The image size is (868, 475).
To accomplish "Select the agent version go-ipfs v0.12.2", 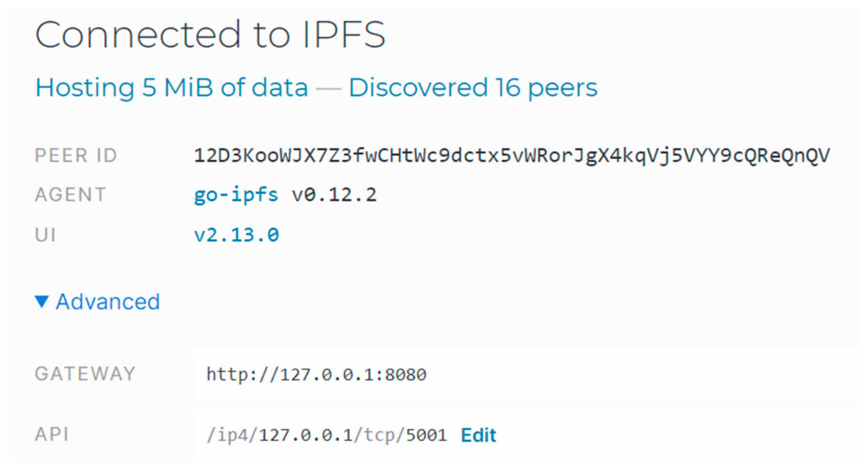I will [x=285, y=194].
